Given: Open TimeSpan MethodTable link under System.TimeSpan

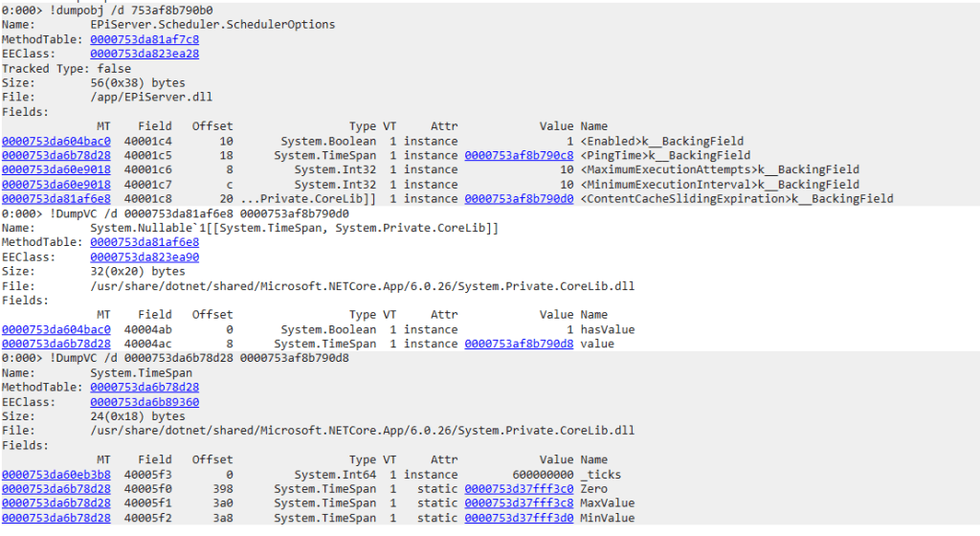Looking at the screenshot, I should point(145,388).
